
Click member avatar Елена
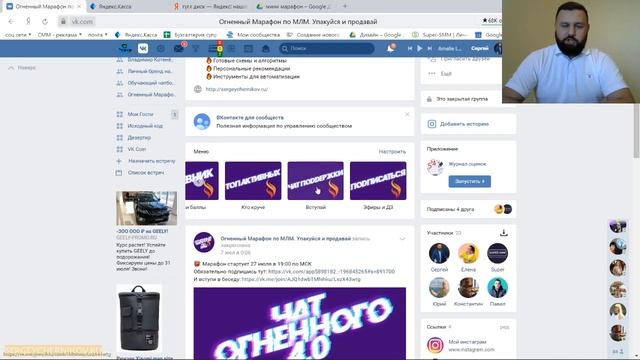point(468,253)
